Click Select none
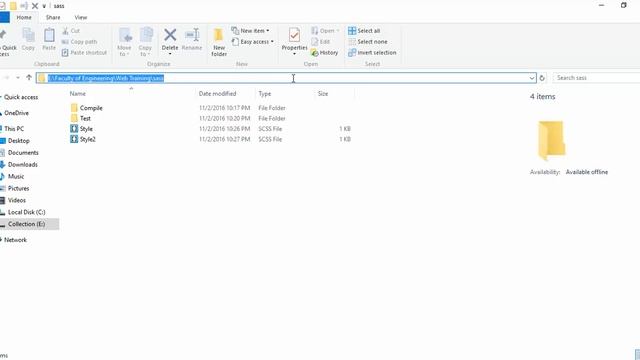The width and height of the screenshot is (640, 360). coord(368,42)
